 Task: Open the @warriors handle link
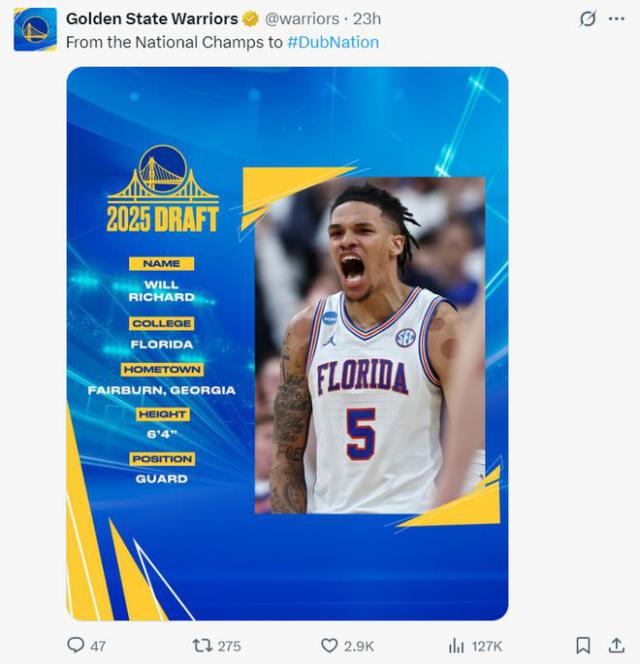pos(301,19)
